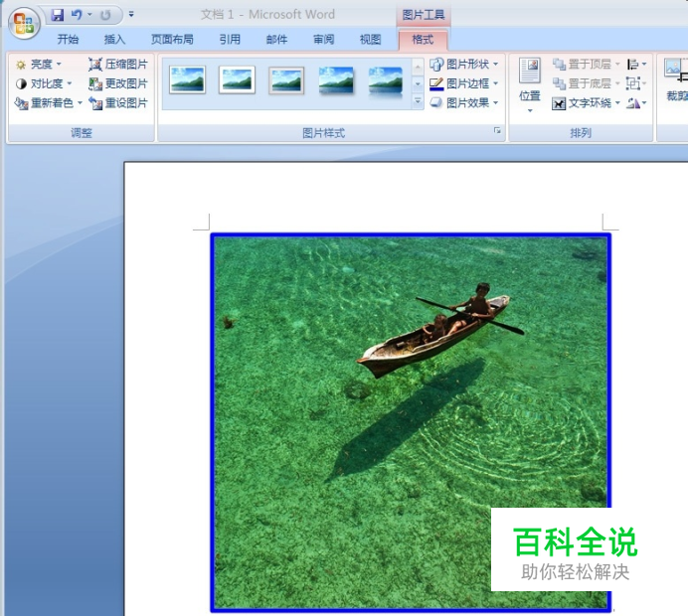688x616 pixels.
Task: Switch to the 视图 tab
Action: pos(370,40)
